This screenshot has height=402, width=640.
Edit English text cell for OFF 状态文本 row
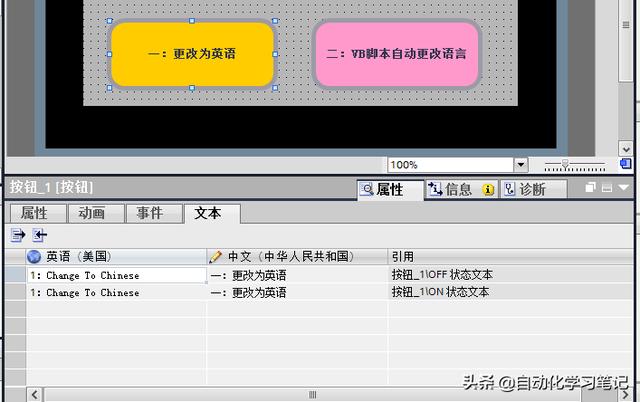(x=116, y=275)
